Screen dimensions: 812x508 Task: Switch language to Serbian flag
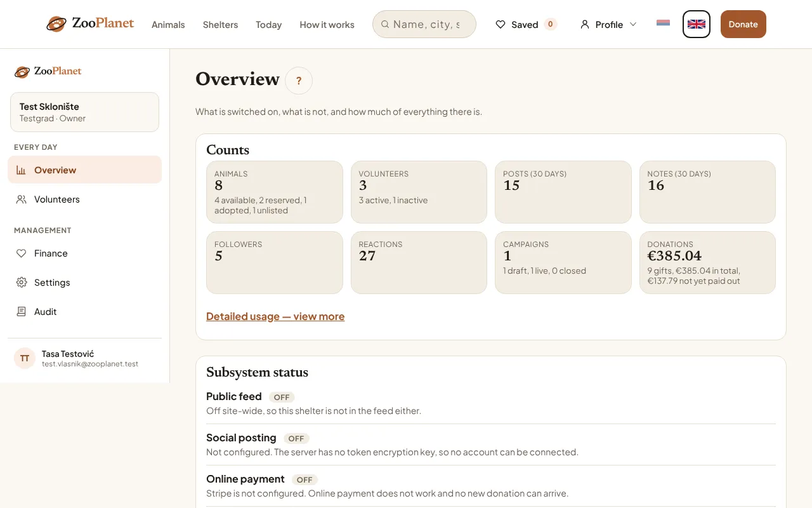(x=663, y=24)
